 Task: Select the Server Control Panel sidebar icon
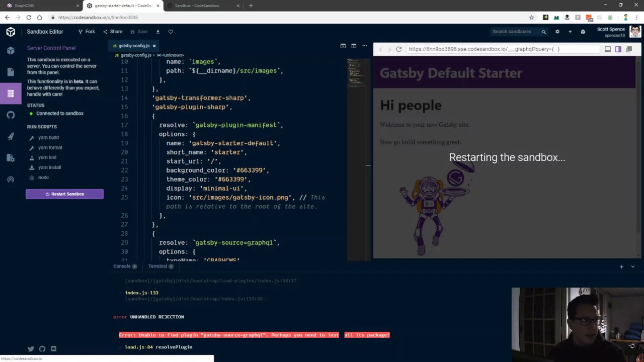pos(11,94)
